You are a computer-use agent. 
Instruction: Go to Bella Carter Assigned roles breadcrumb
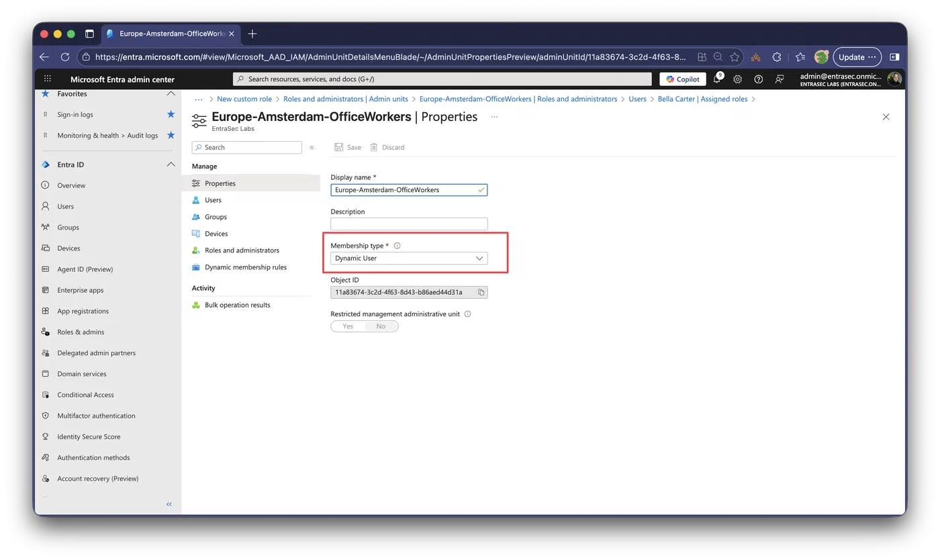pos(703,99)
